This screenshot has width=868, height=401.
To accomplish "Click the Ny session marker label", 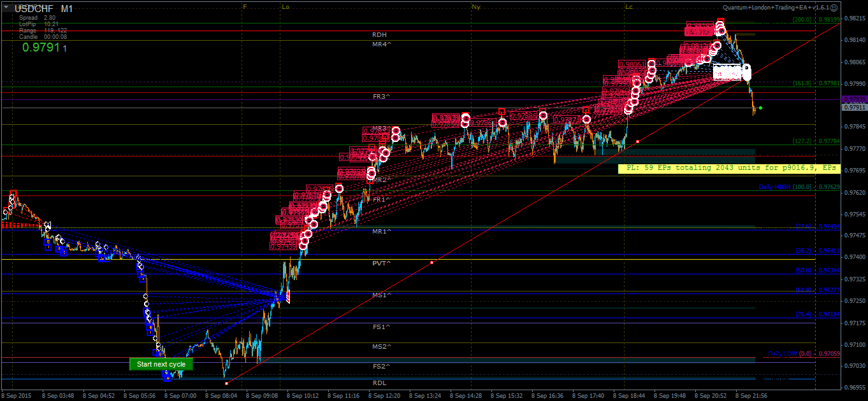I will pyautogui.click(x=475, y=6).
